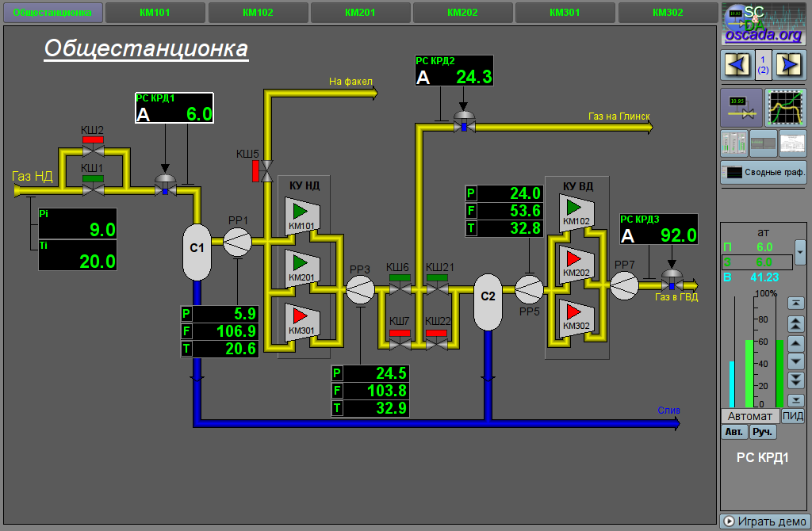Open the mnemonic scheme view icon

[741, 108]
